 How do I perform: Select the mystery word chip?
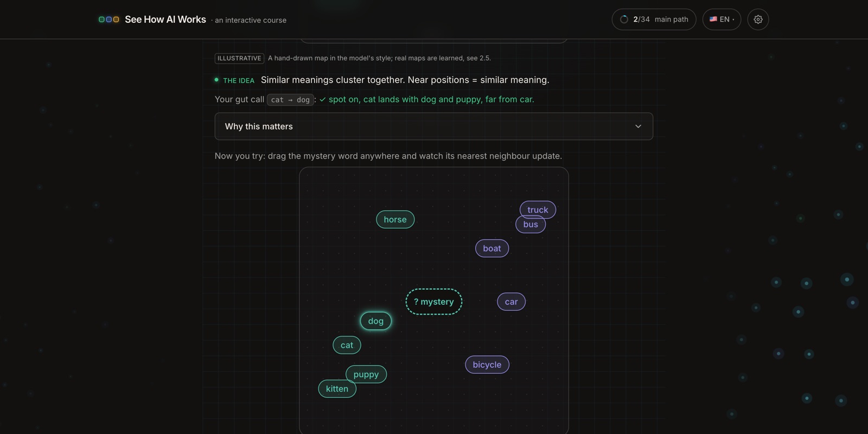click(434, 302)
